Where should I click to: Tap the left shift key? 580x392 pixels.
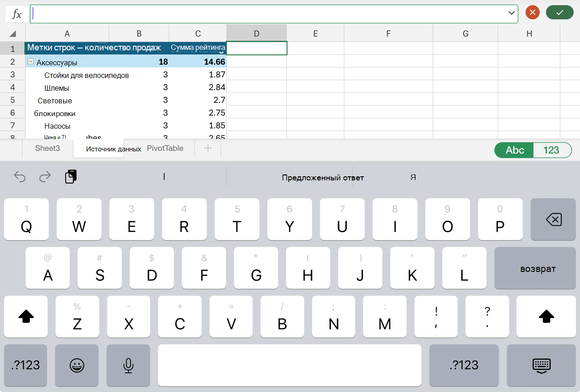tap(26, 317)
